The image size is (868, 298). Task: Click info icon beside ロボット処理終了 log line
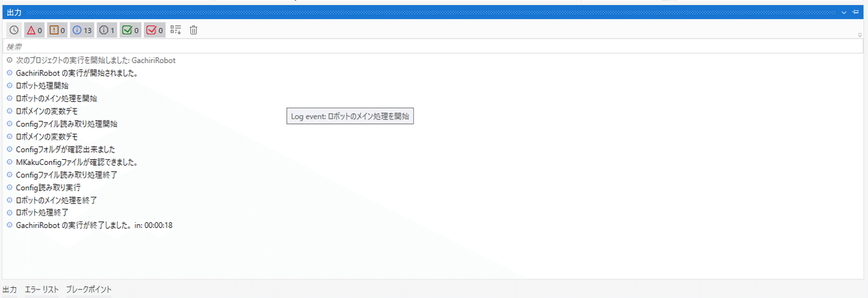point(9,213)
